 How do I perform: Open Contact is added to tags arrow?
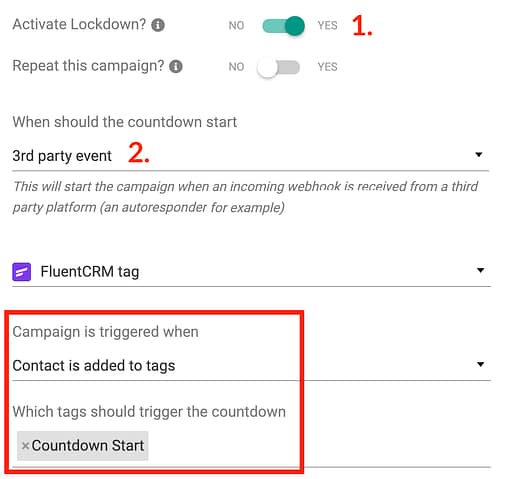[480, 364]
